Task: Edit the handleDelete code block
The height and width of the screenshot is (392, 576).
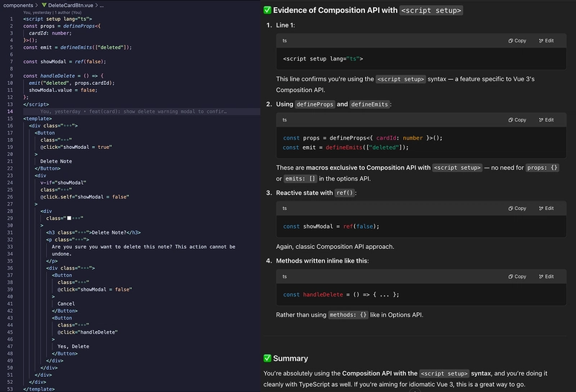Action: tap(546, 277)
